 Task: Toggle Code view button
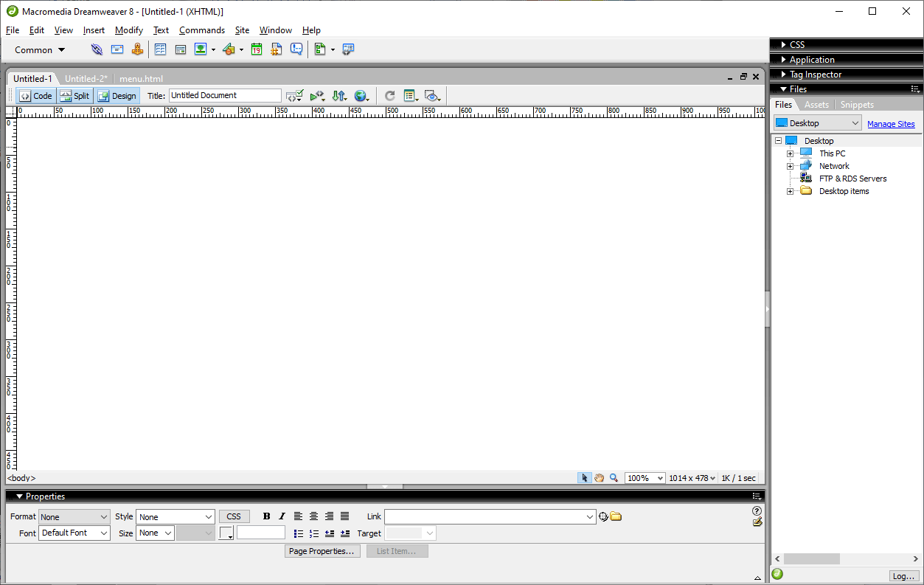[x=36, y=96]
